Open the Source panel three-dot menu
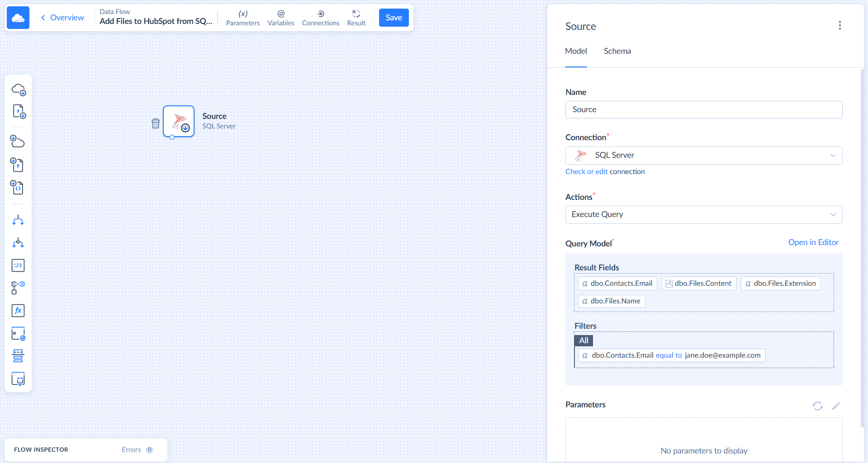Viewport: 868px width, 463px height. point(840,26)
